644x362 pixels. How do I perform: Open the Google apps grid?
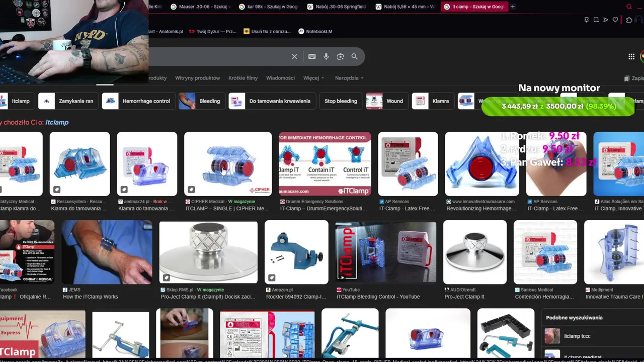coord(631,57)
